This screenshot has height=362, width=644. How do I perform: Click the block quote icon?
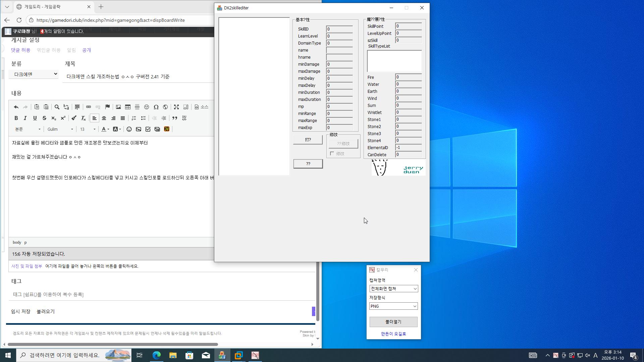175,118
